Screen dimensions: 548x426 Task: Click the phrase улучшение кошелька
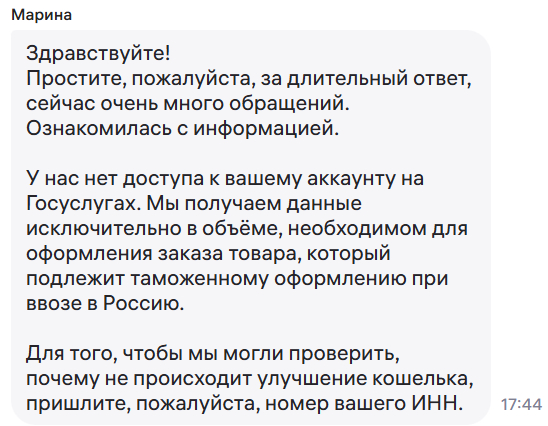(365, 379)
